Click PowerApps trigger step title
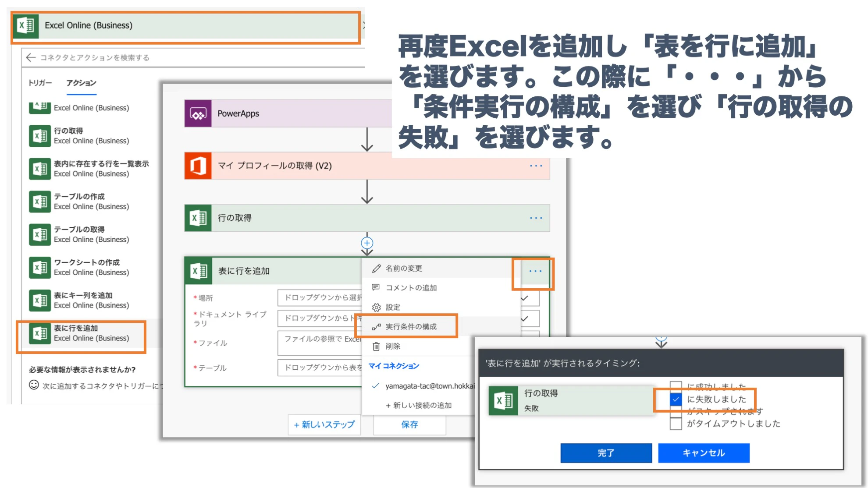Image resolution: width=868 pixels, height=488 pixels. [238, 113]
